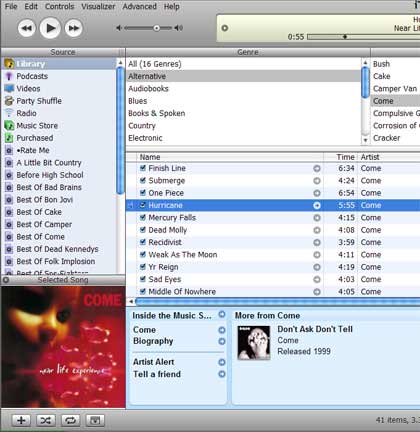
Task: Open Don't Ask Don't Tell album thumbnail
Action: 254,343
